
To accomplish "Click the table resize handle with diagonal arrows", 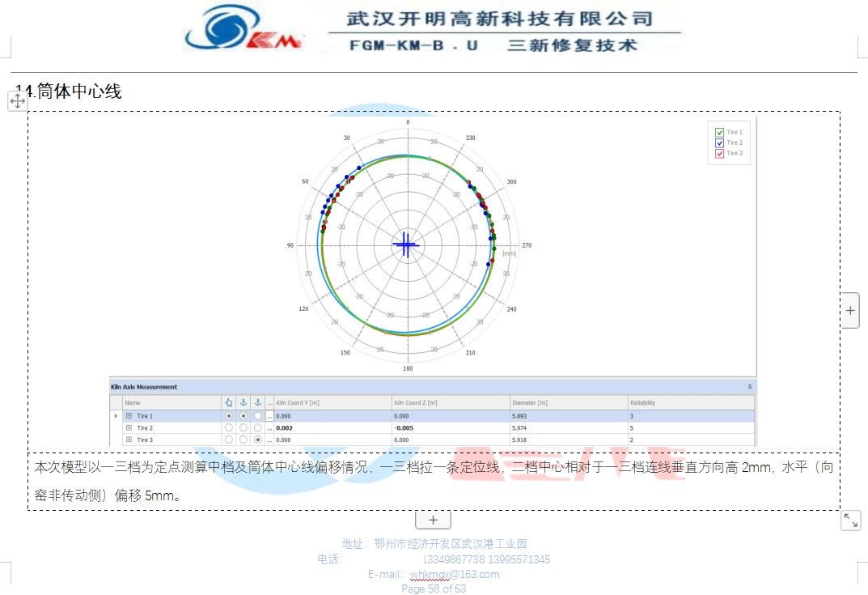I will 851,521.
